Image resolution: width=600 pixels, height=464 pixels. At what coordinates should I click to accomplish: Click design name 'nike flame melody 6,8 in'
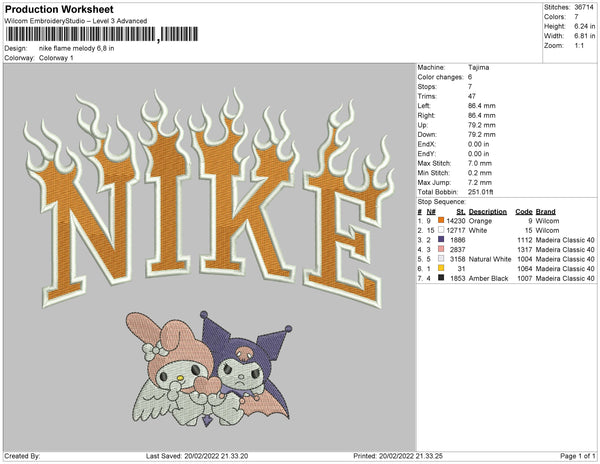click(x=77, y=49)
